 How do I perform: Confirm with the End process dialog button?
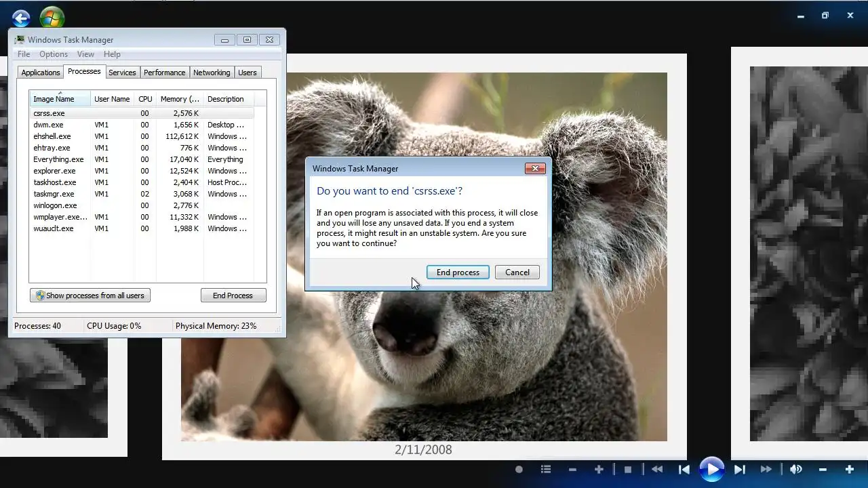click(x=458, y=272)
